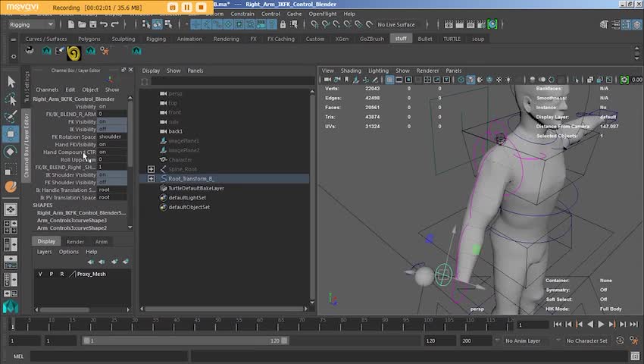Choose the Paint Selection brush tool

pyautogui.click(x=11, y=117)
